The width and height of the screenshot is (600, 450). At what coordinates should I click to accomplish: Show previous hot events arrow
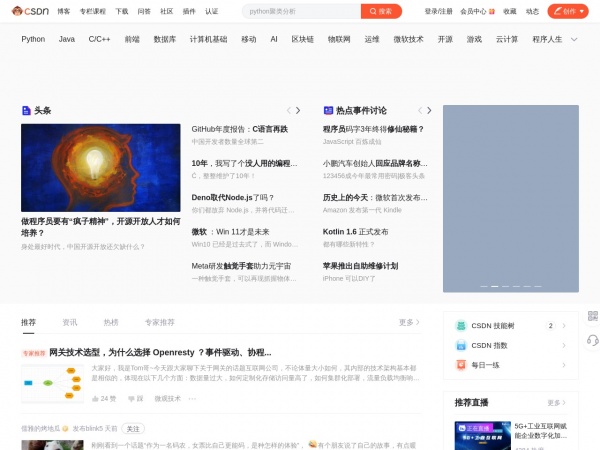click(420, 111)
